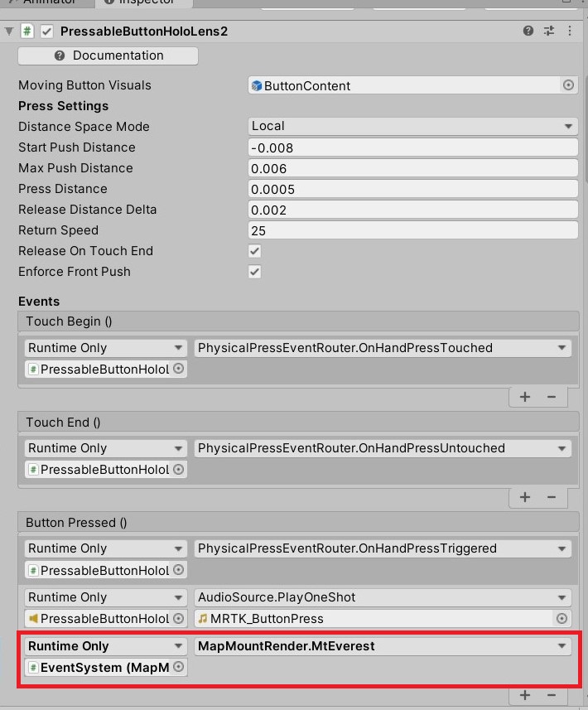Switch to the Inspector tab

tap(144, 2)
